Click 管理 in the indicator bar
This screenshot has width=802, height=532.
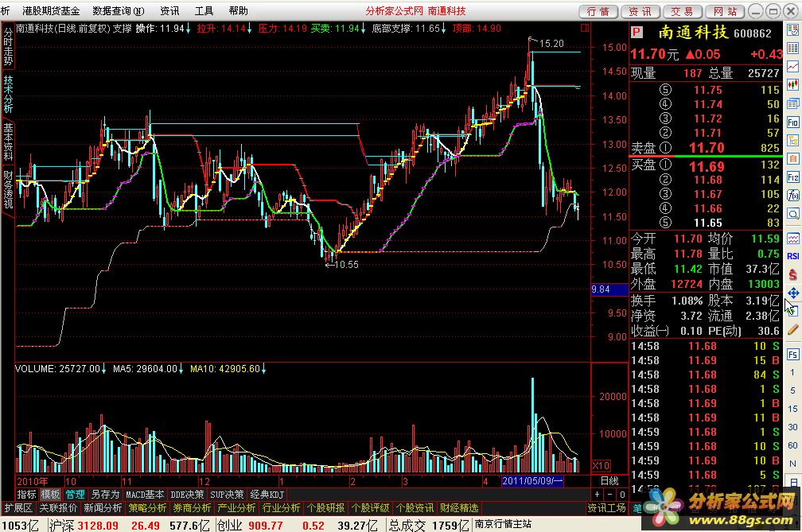(x=75, y=494)
